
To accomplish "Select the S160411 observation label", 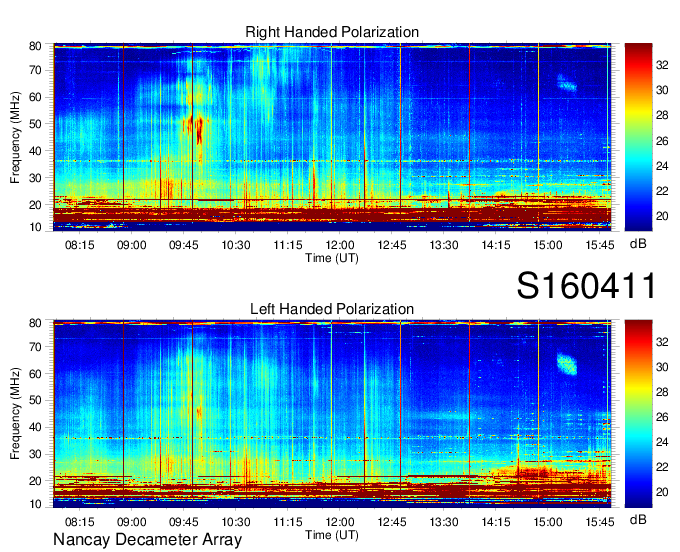I will (586, 286).
